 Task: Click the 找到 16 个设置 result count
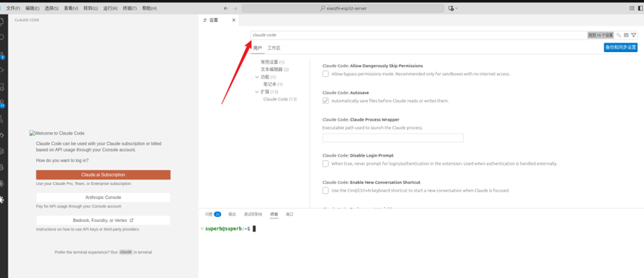pos(601,35)
